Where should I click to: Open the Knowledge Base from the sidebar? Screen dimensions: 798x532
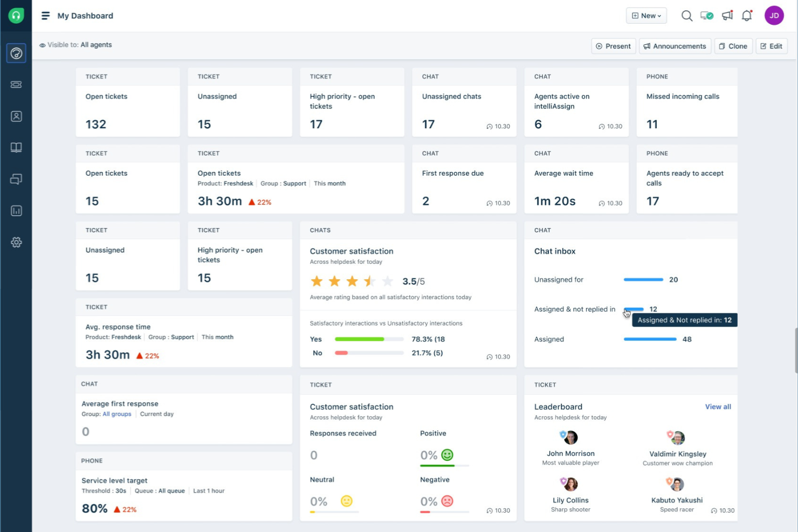pos(16,147)
